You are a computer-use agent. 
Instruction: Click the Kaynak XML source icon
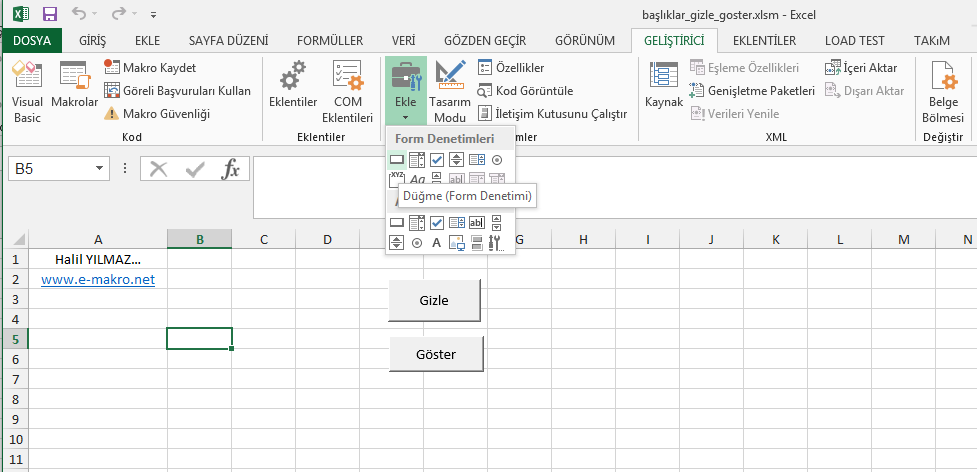pyautogui.click(x=663, y=85)
